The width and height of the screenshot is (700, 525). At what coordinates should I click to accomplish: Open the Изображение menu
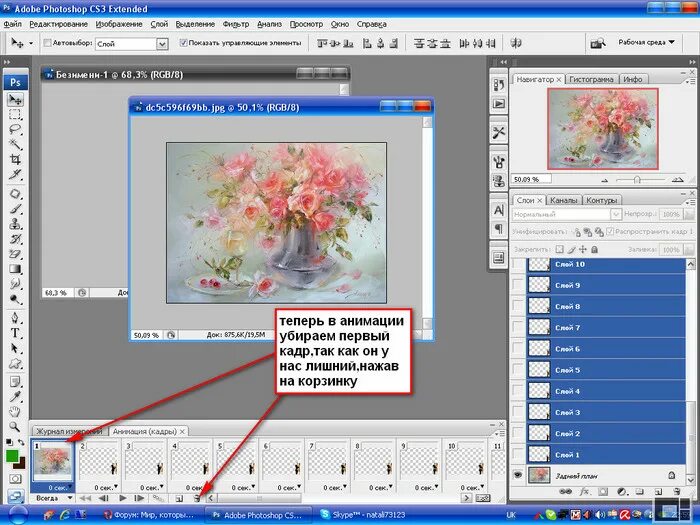pyautogui.click(x=119, y=24)
